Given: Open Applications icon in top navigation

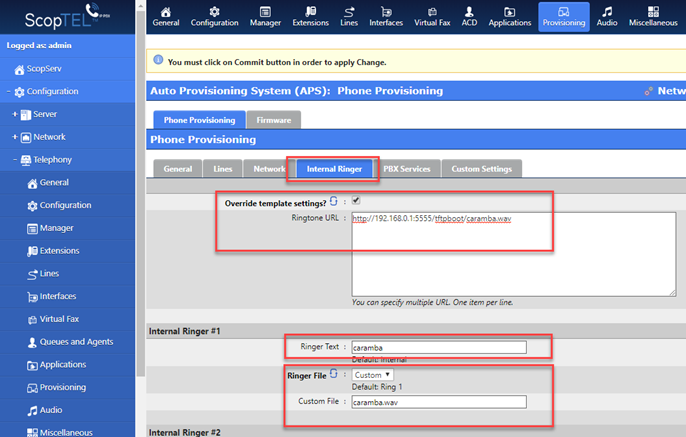Looking at the screenshot, I should click(x=510, y=12).
